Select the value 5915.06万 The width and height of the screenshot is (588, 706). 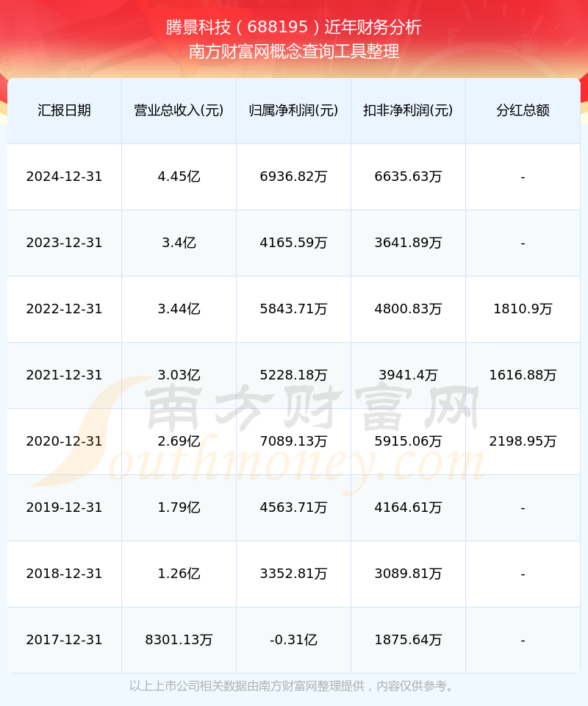[x=408, y=441]
